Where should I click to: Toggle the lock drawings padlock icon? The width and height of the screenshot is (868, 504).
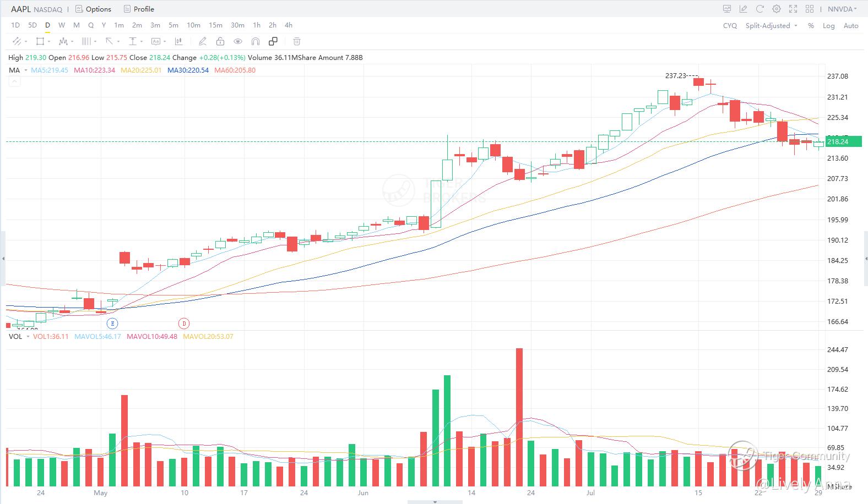click(x=220, y=41)
